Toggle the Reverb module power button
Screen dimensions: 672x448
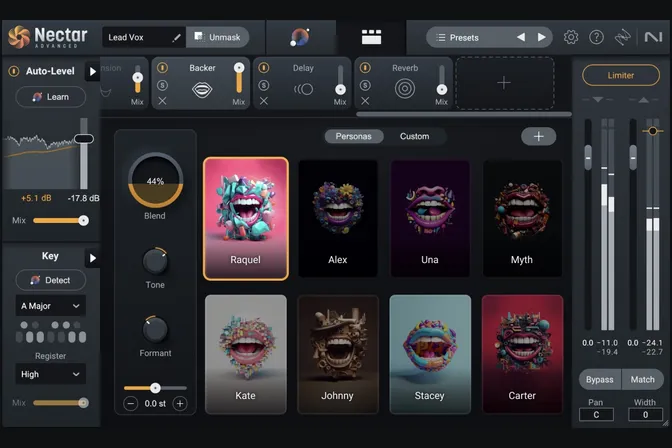pos(365,68)
